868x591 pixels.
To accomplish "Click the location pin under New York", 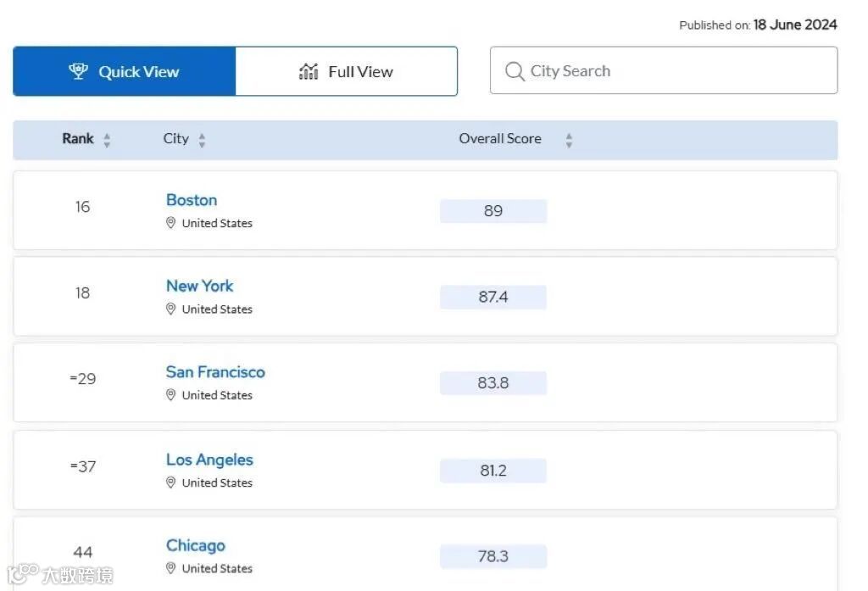I will click(x=170, y=309).
